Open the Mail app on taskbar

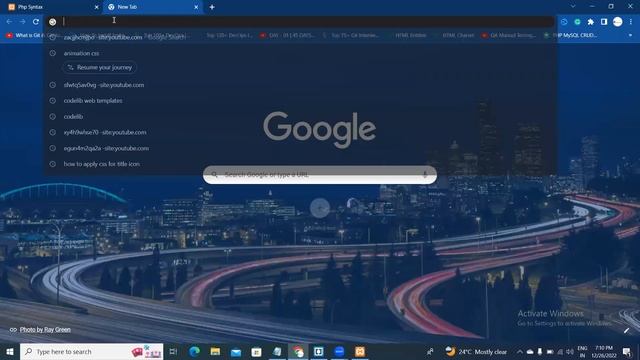coord(236,351)
